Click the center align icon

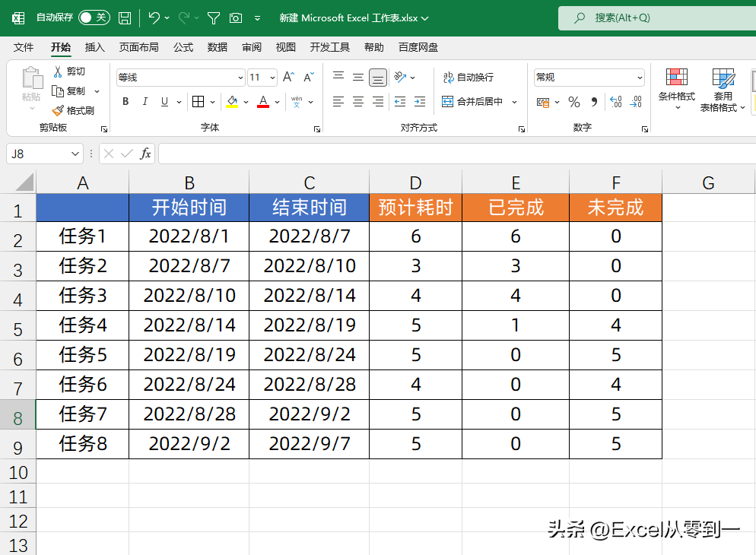point(358,102)
